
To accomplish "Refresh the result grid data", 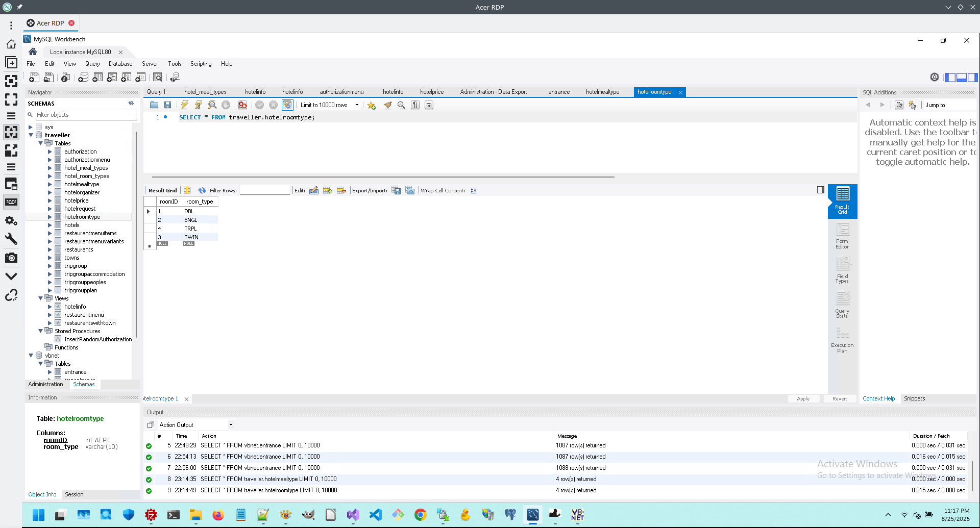I will point(202,190).
